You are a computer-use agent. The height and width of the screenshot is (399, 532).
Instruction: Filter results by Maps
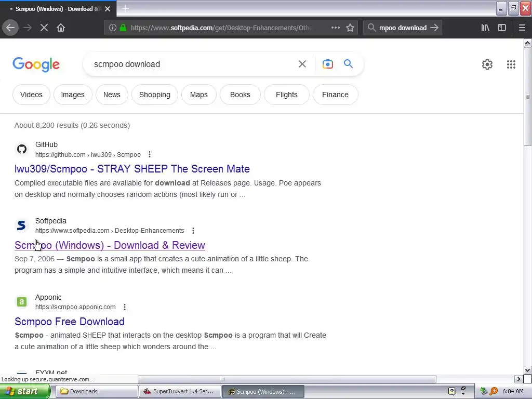(x=199, y=95)
